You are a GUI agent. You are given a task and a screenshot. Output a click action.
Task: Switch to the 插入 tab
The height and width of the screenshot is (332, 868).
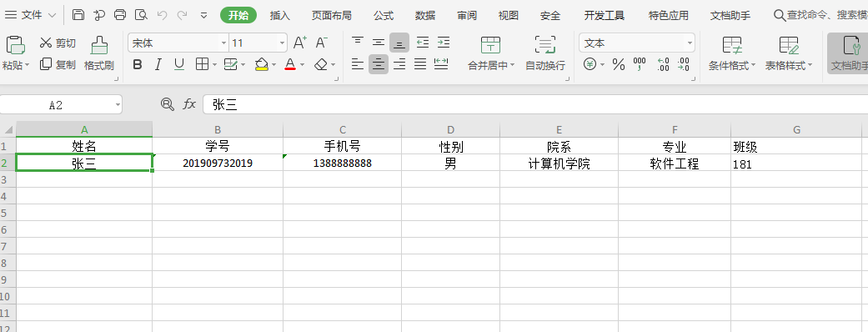coord(280,16)
